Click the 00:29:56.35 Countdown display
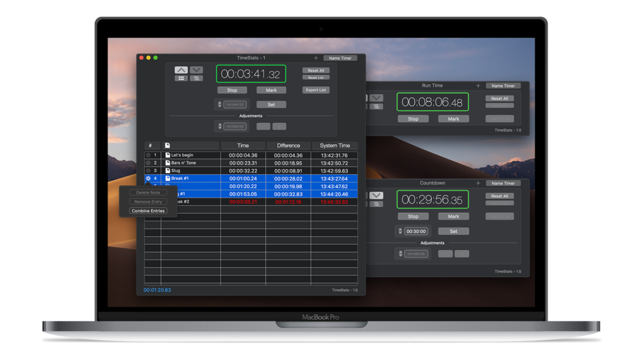 432,200
